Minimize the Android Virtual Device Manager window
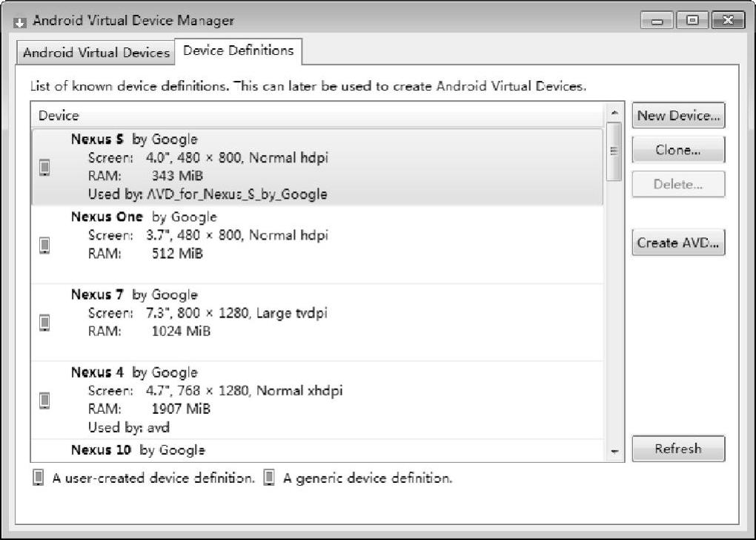Viewport: 756px width, 540px height. pos(657,20)
